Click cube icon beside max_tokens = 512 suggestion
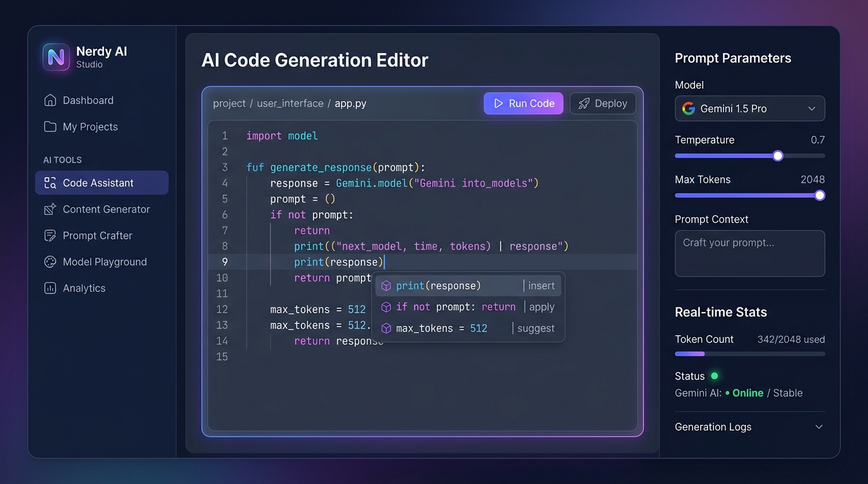868x484 pixels. (386, 328)
